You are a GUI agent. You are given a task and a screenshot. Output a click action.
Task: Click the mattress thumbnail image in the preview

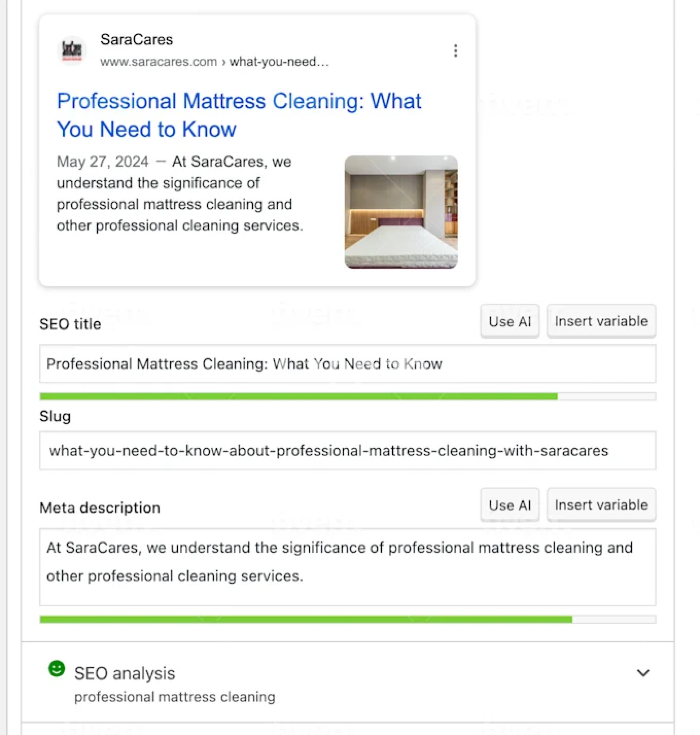point(401,212)
